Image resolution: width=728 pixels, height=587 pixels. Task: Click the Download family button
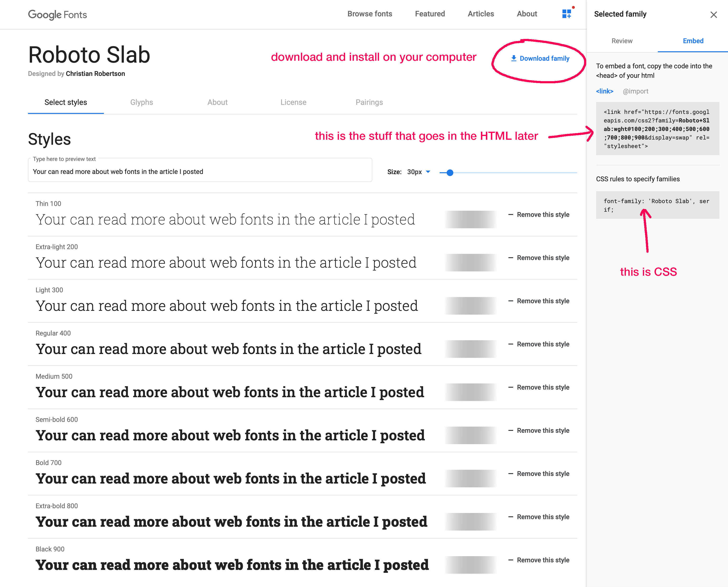[x=540, y=59]
